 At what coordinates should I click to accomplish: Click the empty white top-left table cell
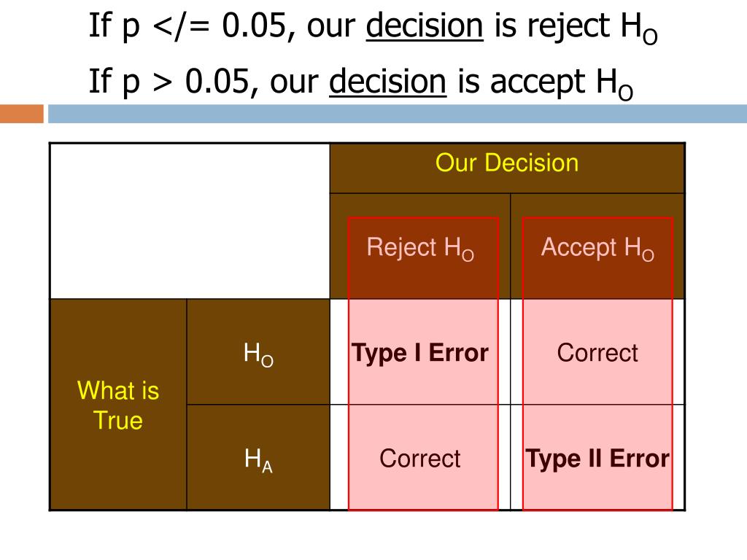(190, 221)
